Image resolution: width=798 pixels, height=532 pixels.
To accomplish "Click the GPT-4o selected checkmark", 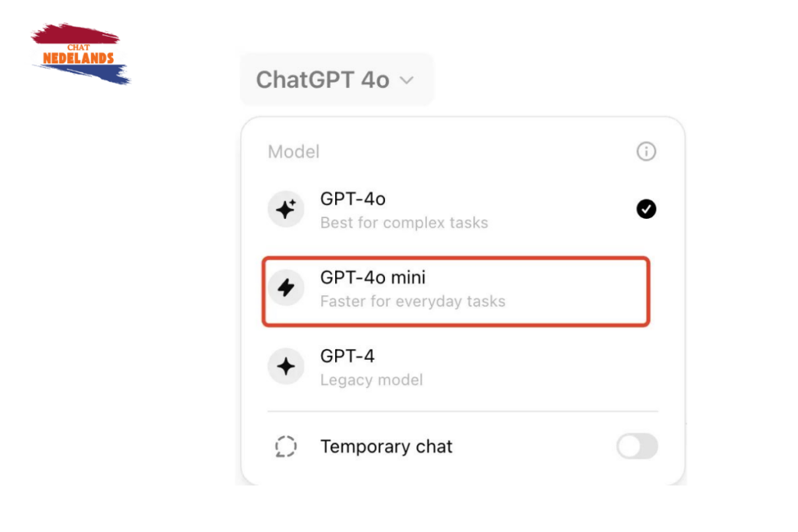I will pos(646,209).
